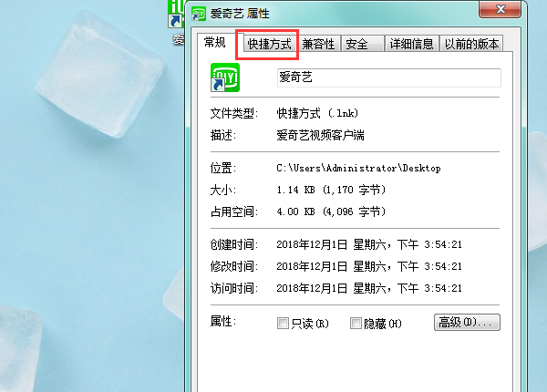
Task: Click the location path C:\Users\Administrator\Desktop
Action: tap(358, 168)
